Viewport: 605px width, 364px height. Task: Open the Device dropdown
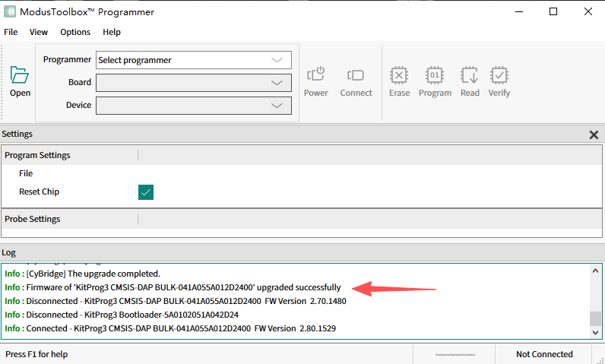tap(193, 106)
